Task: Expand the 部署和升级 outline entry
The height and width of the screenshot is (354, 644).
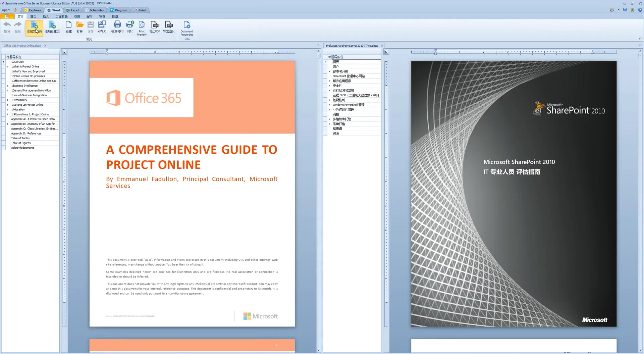Action: click(329, 71)
